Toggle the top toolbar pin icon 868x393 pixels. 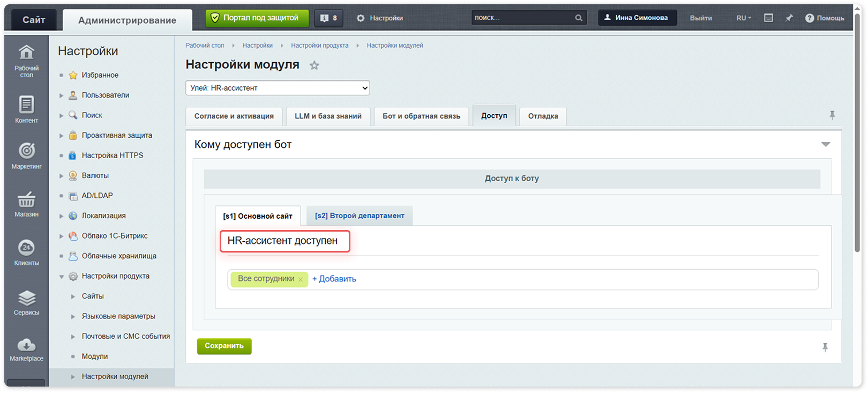pyautogui.click(x=789, y=18)
